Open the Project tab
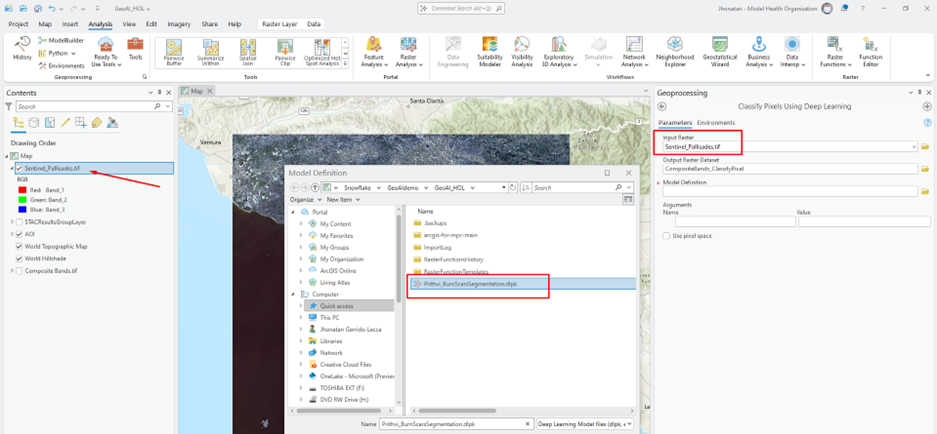 19,25
